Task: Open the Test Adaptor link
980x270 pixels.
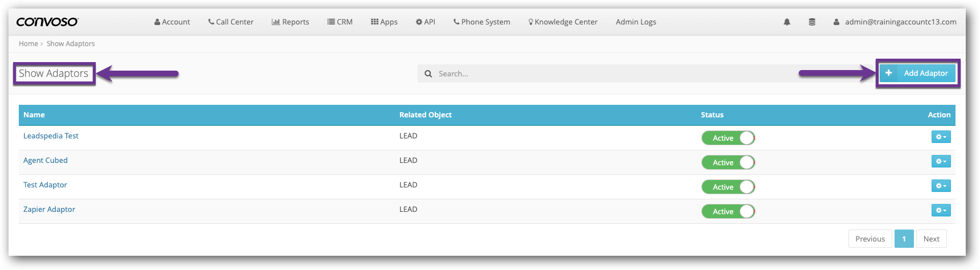Action: click(x=45, y=185)
